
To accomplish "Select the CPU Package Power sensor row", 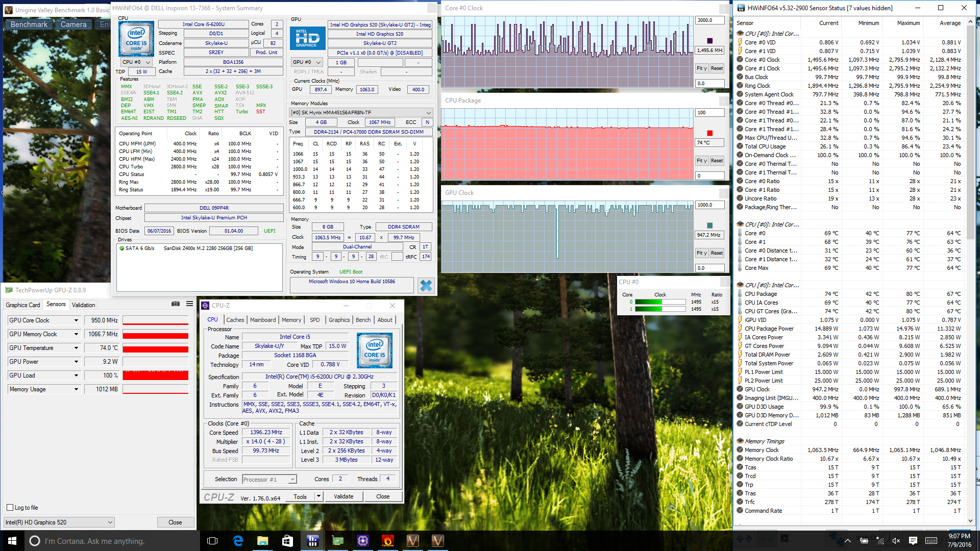I will click(849, 329).
